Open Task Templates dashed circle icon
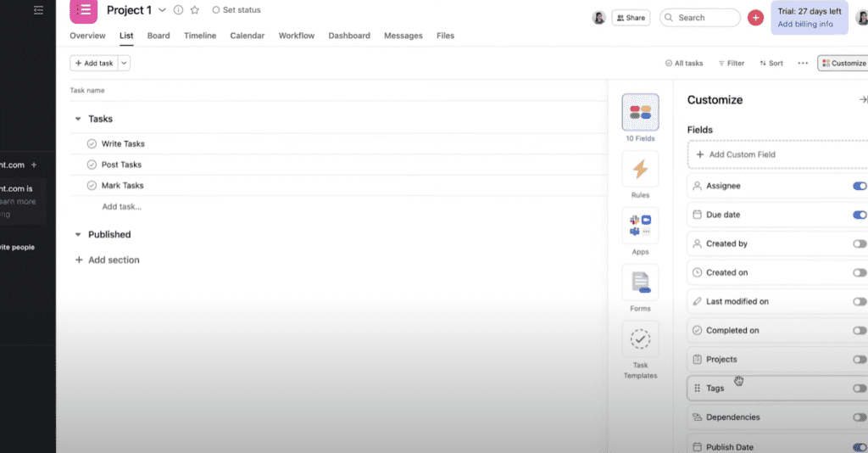The width and height of the screenshot is (868, 453). point(640,339)
